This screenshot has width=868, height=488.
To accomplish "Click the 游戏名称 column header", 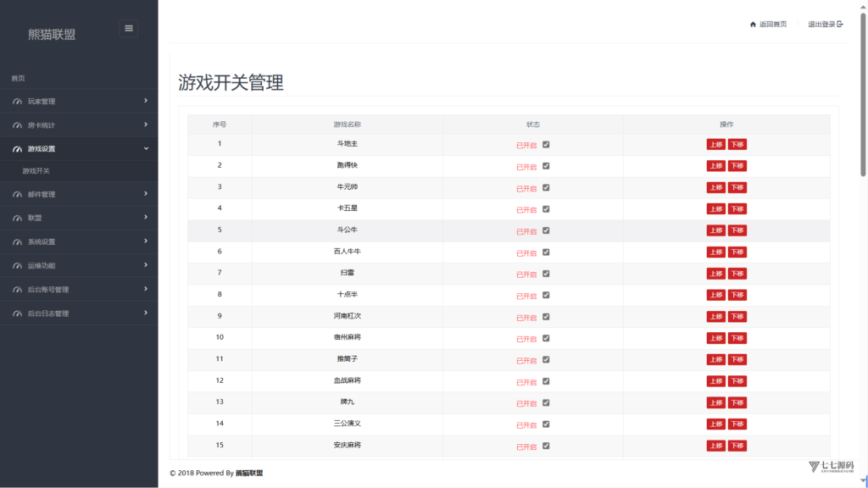I will (x=347, y=125).
